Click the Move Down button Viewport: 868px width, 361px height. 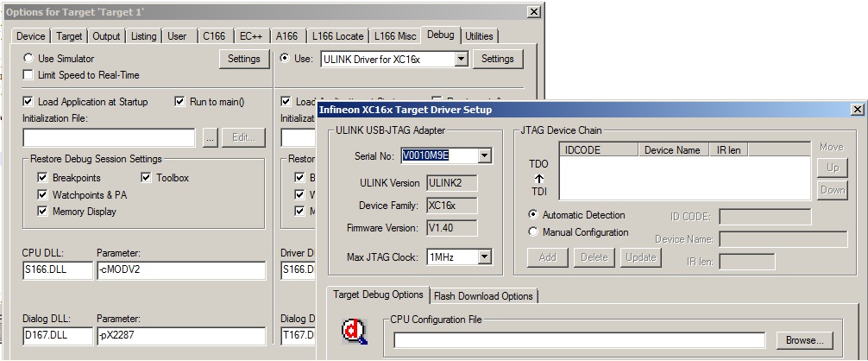click(x=832, y=190)
